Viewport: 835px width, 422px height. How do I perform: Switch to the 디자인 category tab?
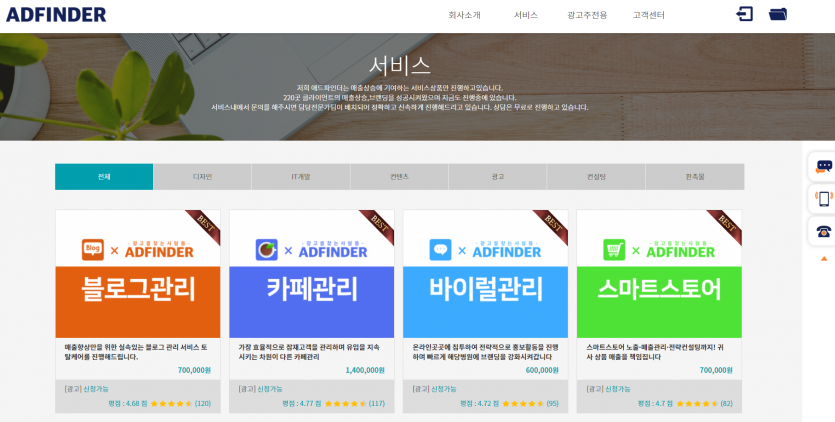[202, 177]
